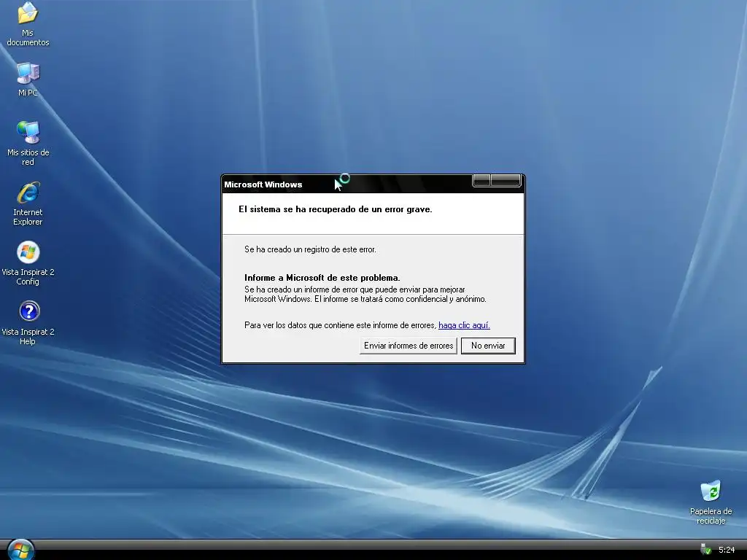Click the Microsoft Windows dialog title text
747x560 pixels.
click(263, 184)
